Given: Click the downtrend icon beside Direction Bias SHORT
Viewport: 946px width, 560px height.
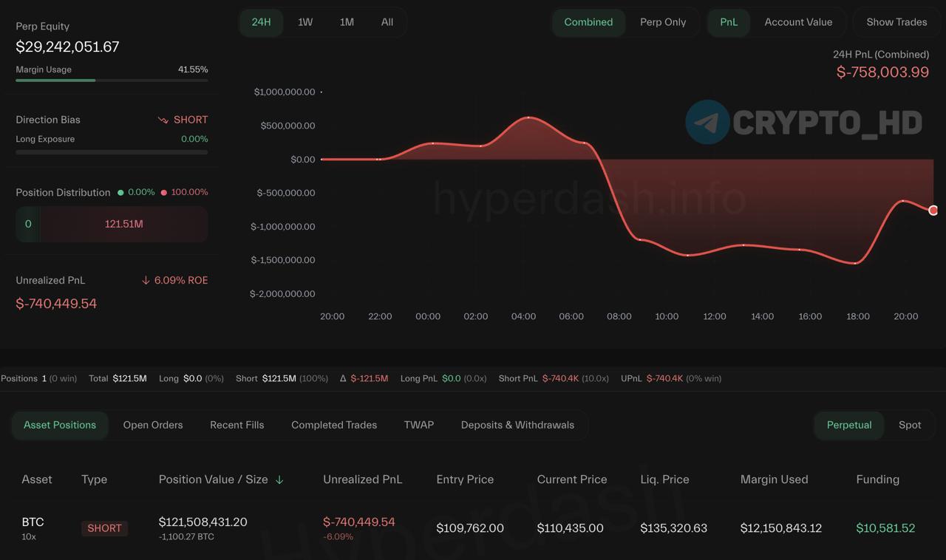Looking at the screenshot, I should coord(163,120).
